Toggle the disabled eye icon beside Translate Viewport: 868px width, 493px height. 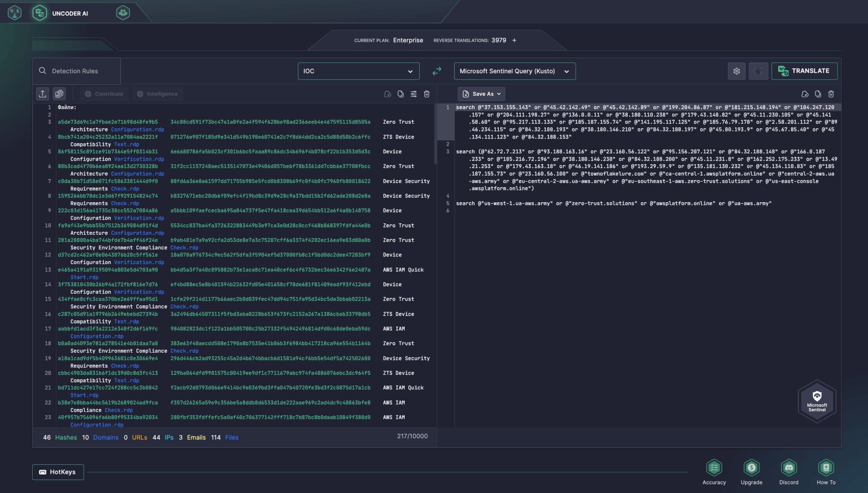coord(758,71)
